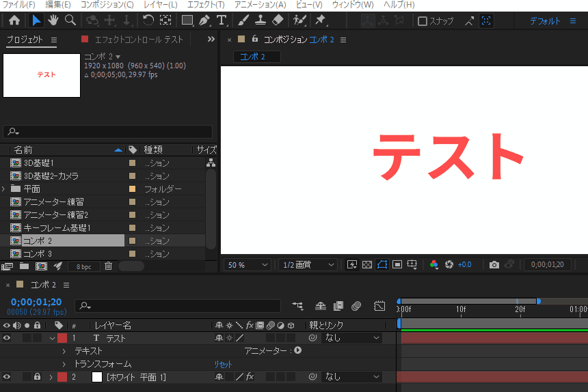This screenshot has height=392, width=588.
Task: Open the Graph Editor in timeline
Action: point(379,306)
